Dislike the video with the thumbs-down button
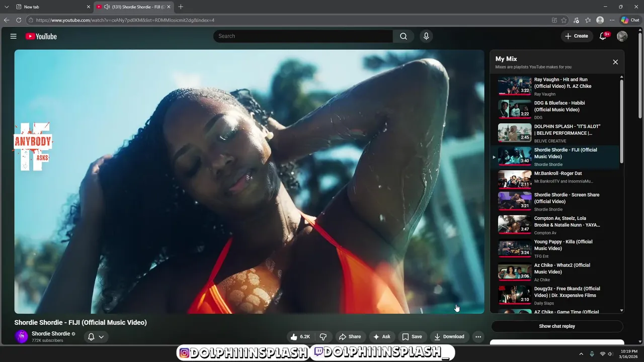644x362 pixels. pyautogui.click(x=324, y=337)
